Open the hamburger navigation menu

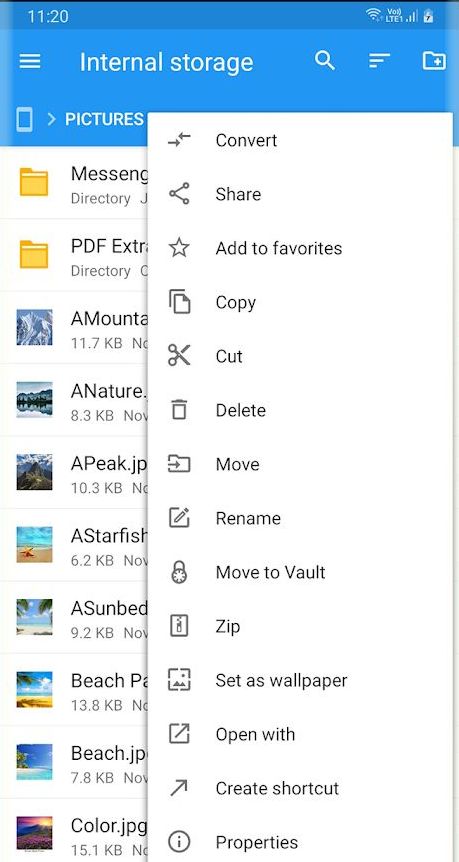(x=30, y=61)
